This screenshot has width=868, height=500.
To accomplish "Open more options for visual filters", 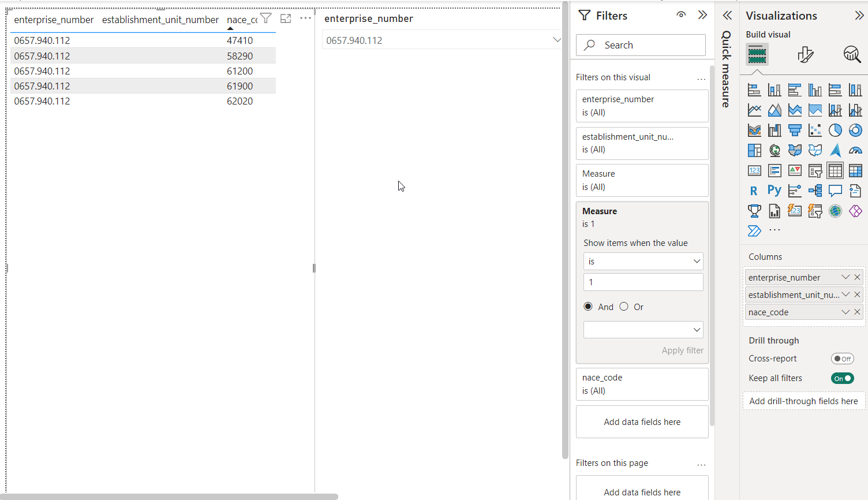I will [x=701, y=78].
